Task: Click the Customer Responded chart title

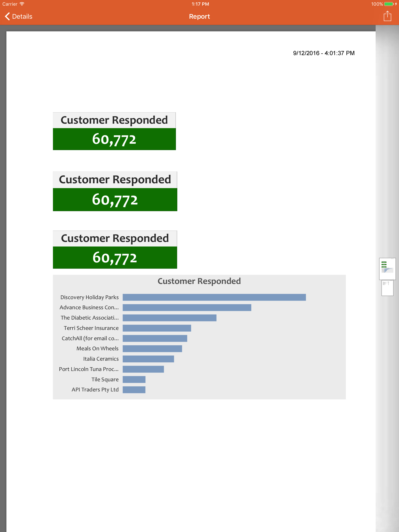Action: point(199,281)
